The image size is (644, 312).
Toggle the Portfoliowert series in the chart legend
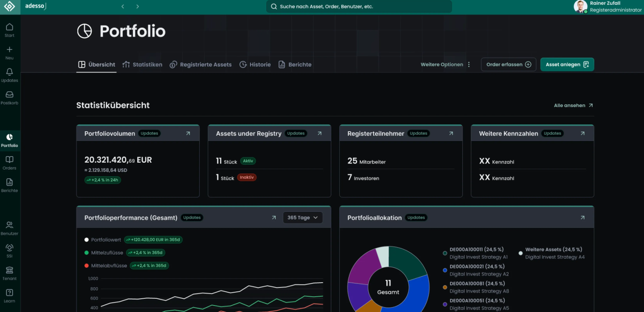pos(103,239)
